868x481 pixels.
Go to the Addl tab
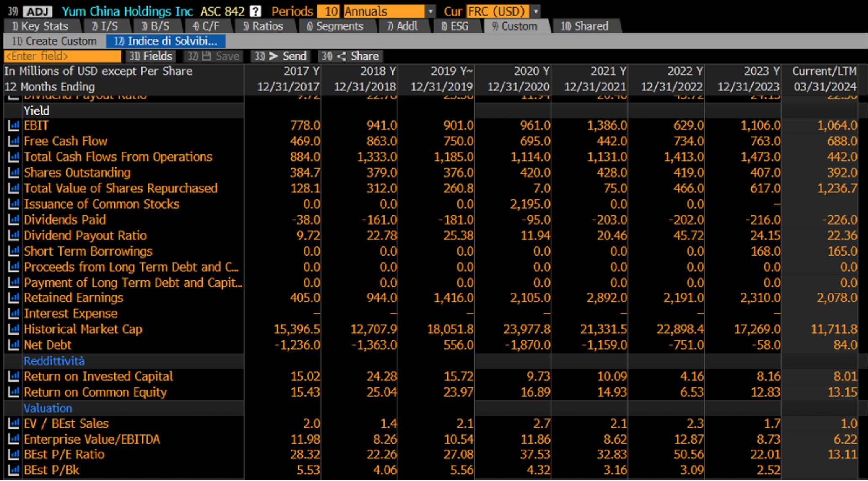pos(402,26)
